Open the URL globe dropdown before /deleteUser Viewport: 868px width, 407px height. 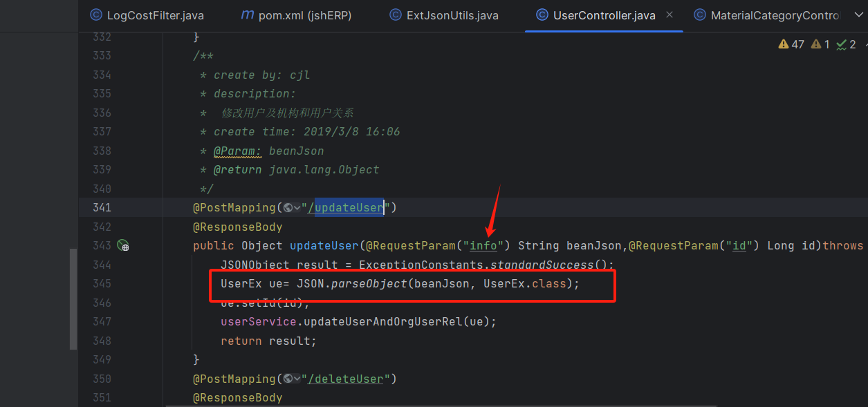292,379
